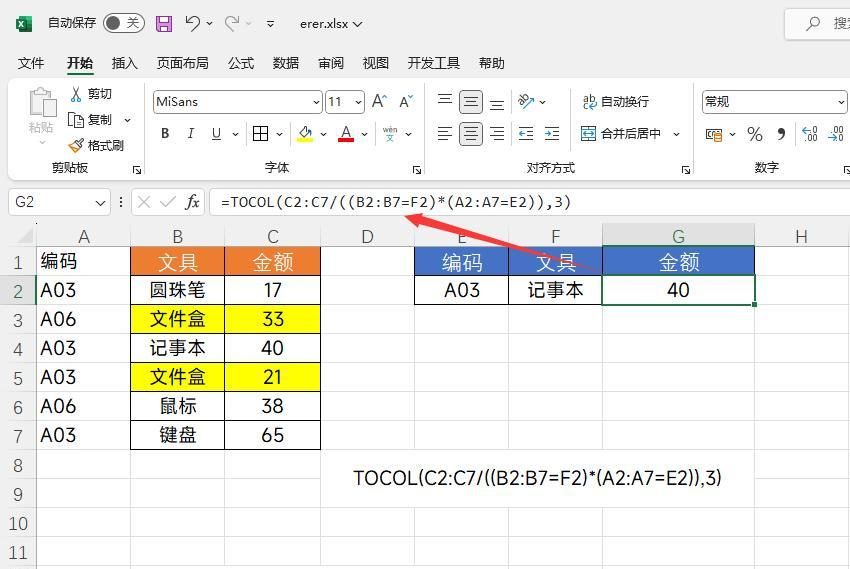This screenshot has width=850, height=569.
Task: Decrease the indent
Action: click(x=526, y=134)
